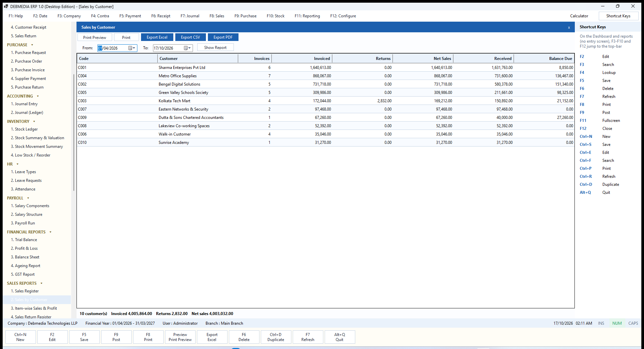
Task: Open the To date calendar dropdown
Action: point(188,48)
